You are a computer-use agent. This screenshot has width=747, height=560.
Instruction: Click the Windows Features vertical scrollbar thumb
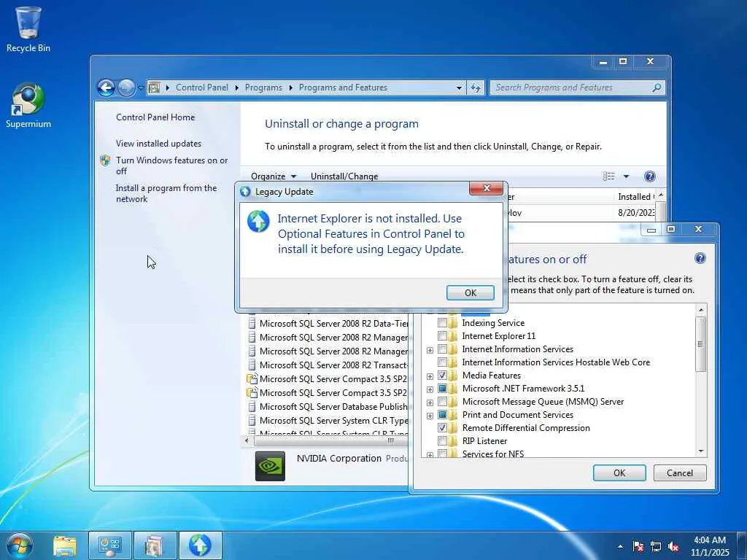tap(700, 344)
